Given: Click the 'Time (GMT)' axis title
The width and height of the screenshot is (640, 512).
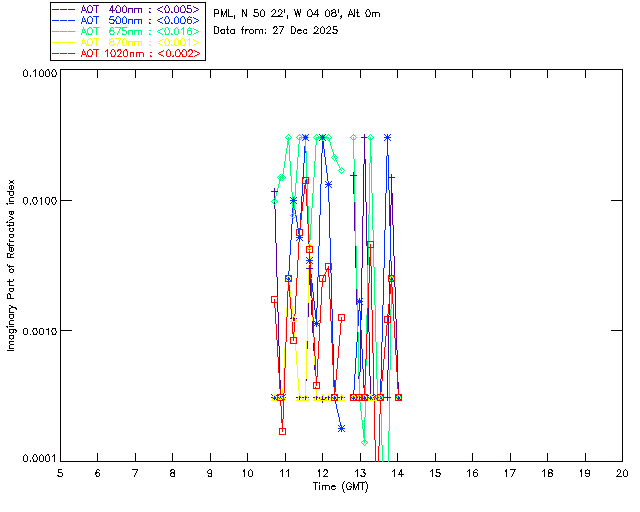Looking at the screenshot, I should point(341,487).
